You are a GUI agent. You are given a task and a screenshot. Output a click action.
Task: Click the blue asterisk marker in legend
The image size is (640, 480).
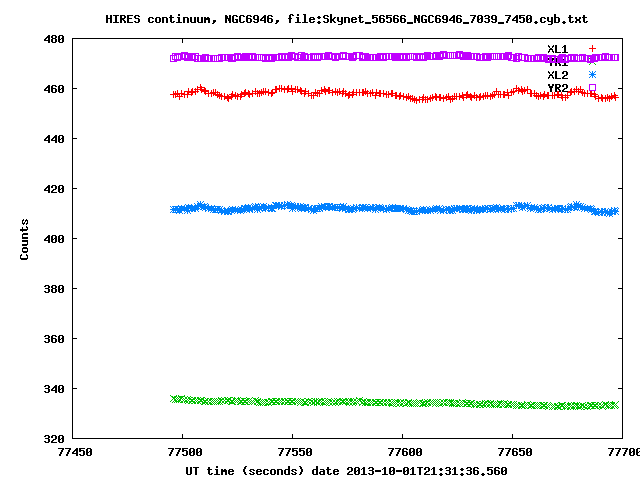pyautogui.click(x=592, y=74)
